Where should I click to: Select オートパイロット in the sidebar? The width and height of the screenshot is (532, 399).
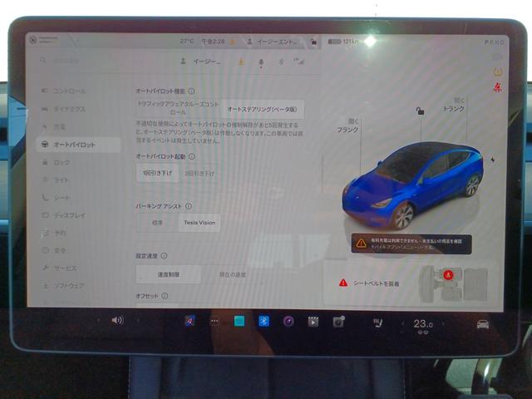pyautogui.click(x=78, y=145)
